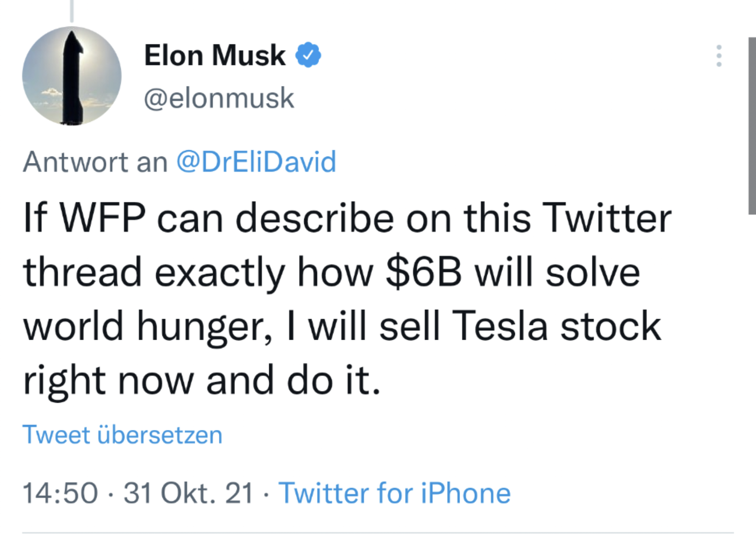The image size is (756, 537).
Task: Click the Elon Musk display name
Action: [214, 55]
